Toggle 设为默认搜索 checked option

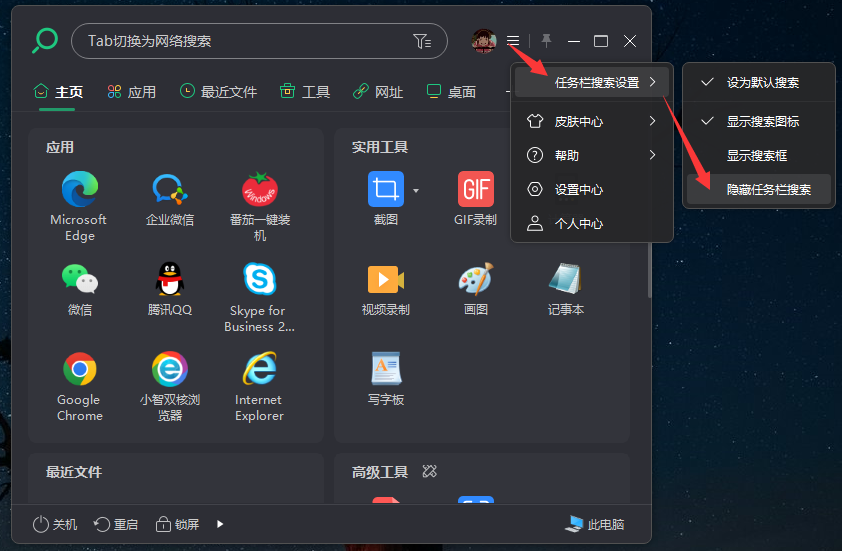pyautogui.click(x=758, y=82)
